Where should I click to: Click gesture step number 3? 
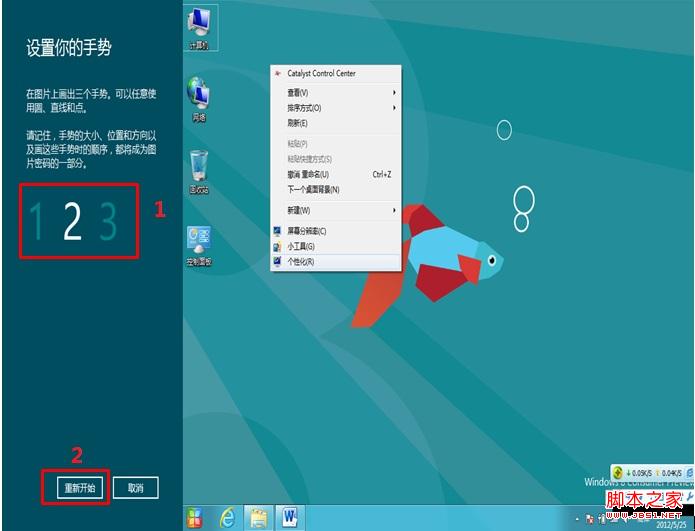point(108,221)
